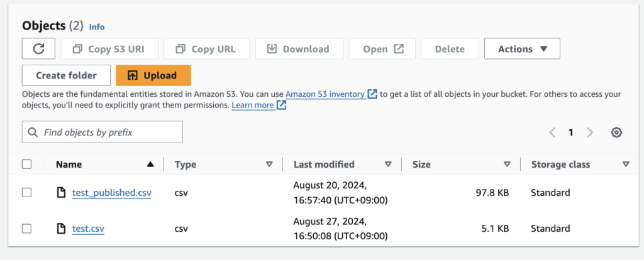The width and height of the screenshot is (644, 260).
Task: Sort by Last modified column arrow
Action: click(x=388, y=165)
